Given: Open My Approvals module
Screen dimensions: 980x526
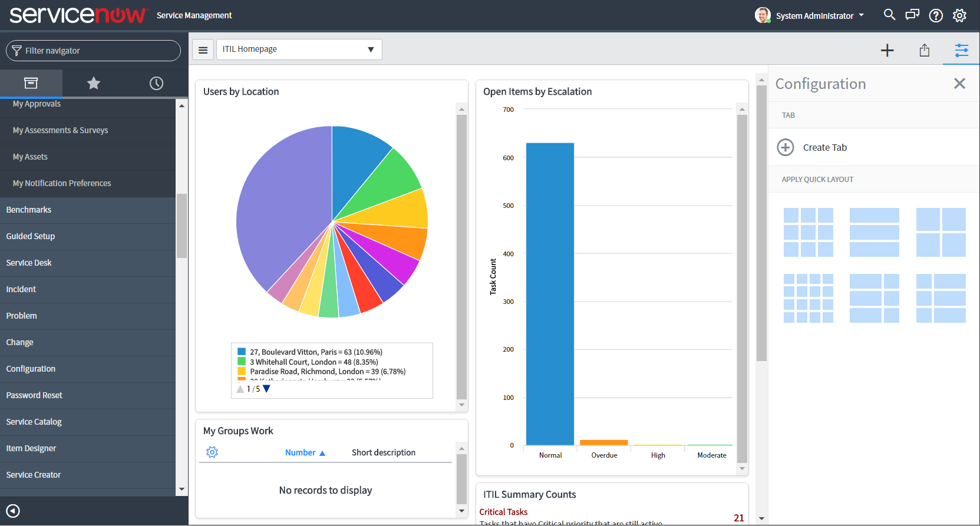Looking at the screenshot, I should (88, 104).
